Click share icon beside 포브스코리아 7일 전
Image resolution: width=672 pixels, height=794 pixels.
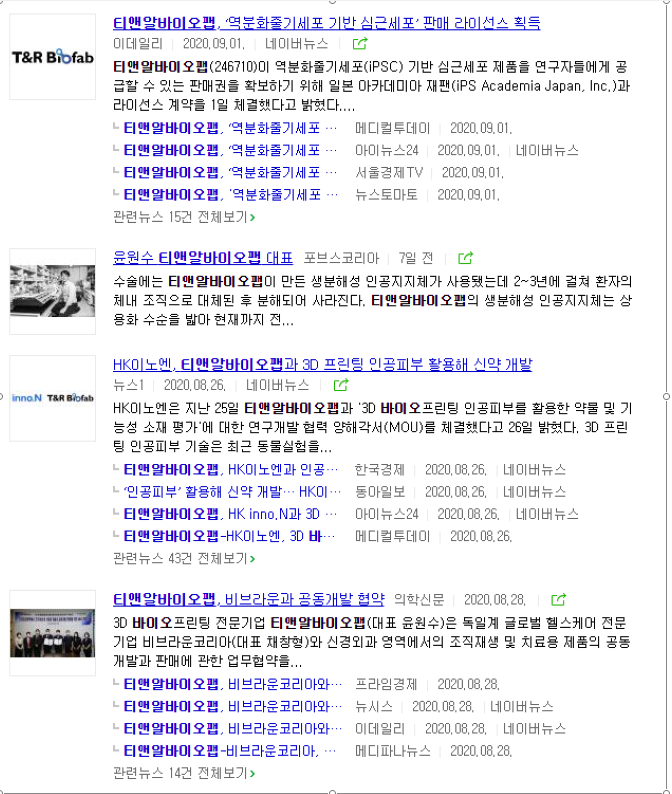click(x=465, y=258)
